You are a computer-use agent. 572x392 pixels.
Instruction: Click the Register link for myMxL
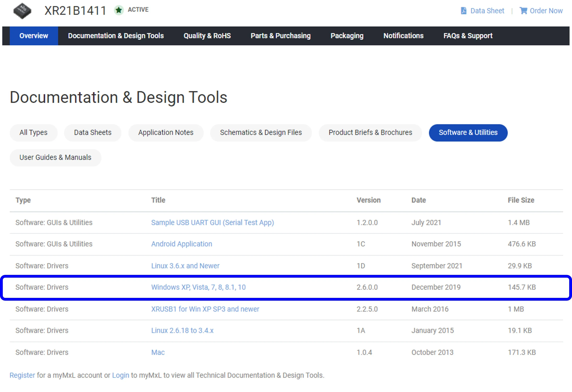tap(22, 375)
